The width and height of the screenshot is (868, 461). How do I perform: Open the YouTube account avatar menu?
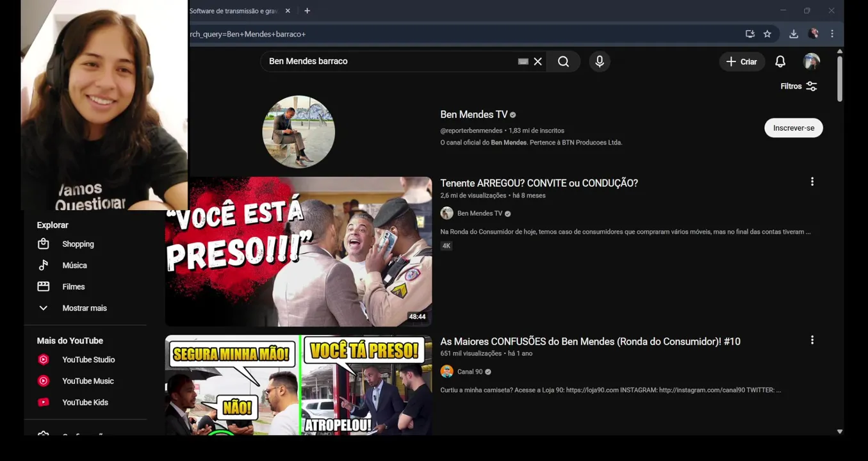[x=812, y=61]
